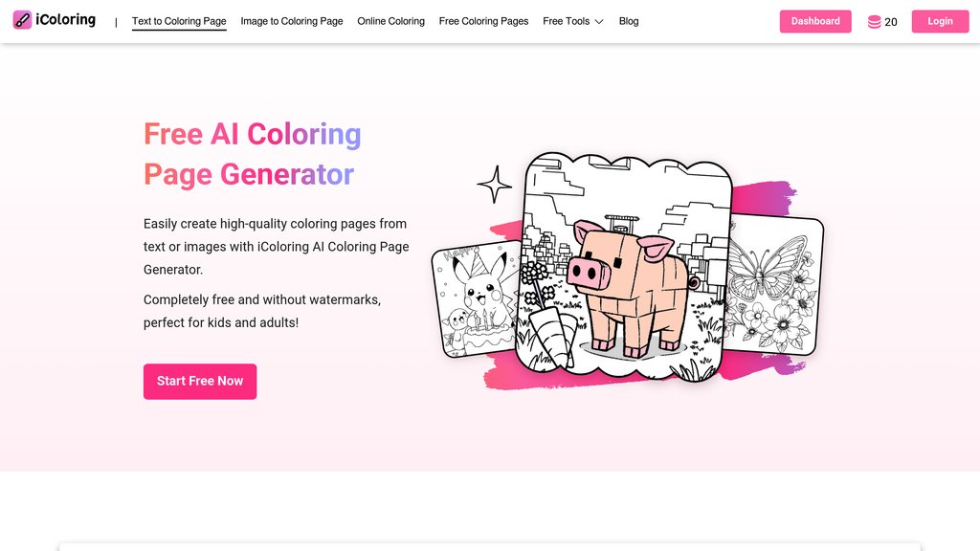Expand the Free Tools chevron arrow
The width and height of the screenshot is (980, 551).
click(x=599, y=21)
